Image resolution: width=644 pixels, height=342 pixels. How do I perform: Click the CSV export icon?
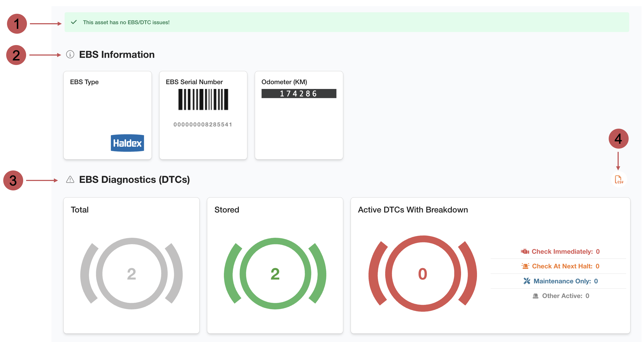[619, 180]
